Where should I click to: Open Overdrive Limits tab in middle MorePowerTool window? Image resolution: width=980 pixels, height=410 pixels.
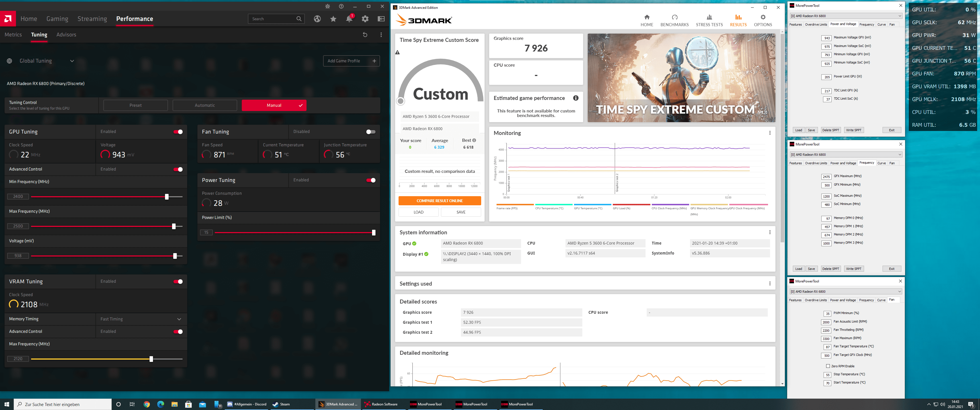pos(816,163)
